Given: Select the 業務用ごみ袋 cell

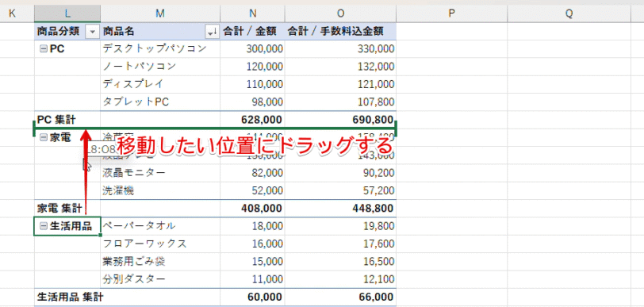Looking at the screenshot, I should click(x=160, y=261).
